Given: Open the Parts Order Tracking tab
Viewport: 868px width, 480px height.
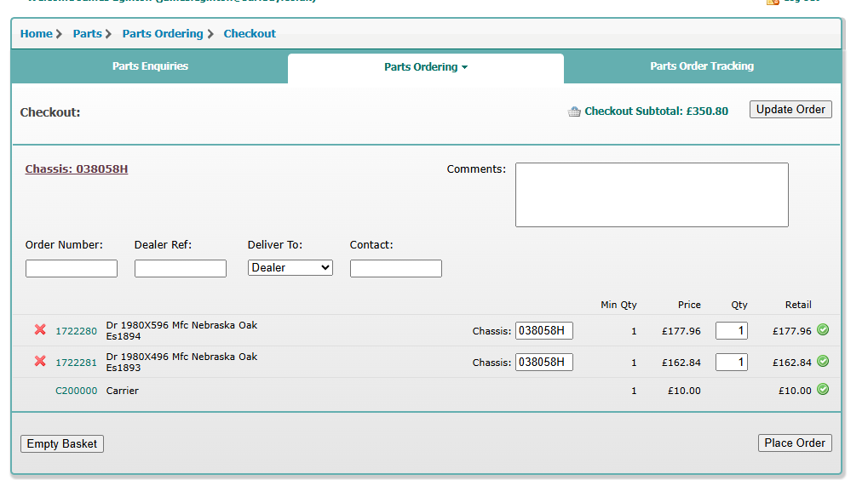Looking at the screenshot, I should (x=702, y=66).
